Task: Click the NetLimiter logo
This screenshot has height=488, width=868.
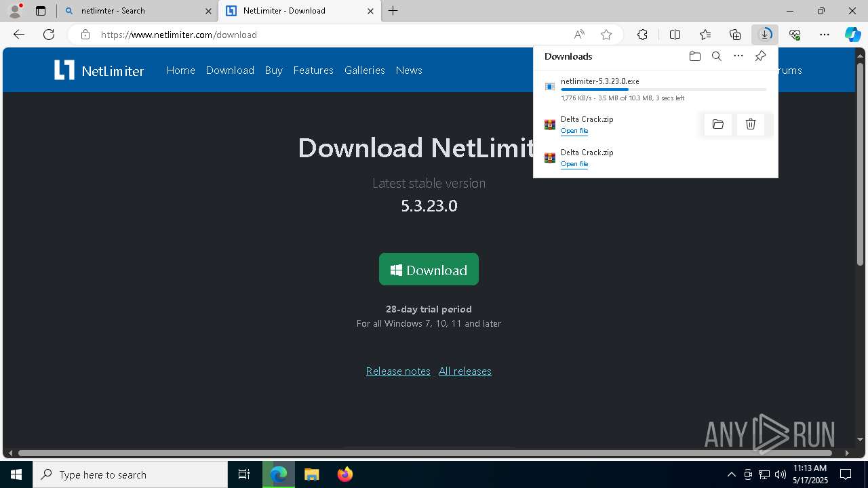Action: [99, 70]
